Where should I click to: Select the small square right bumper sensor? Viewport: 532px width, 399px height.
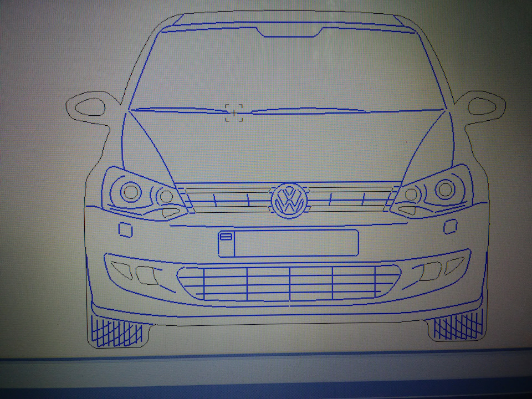tap(450, 227)
